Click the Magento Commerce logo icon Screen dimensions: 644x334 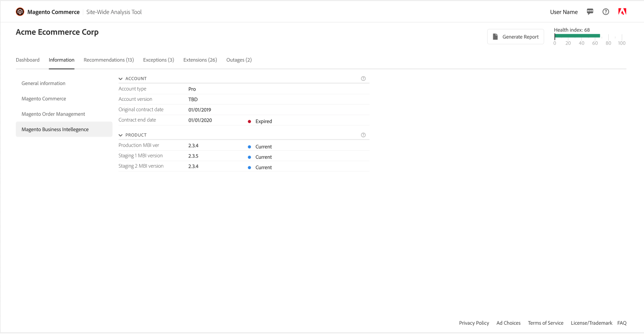click(20, 12)
